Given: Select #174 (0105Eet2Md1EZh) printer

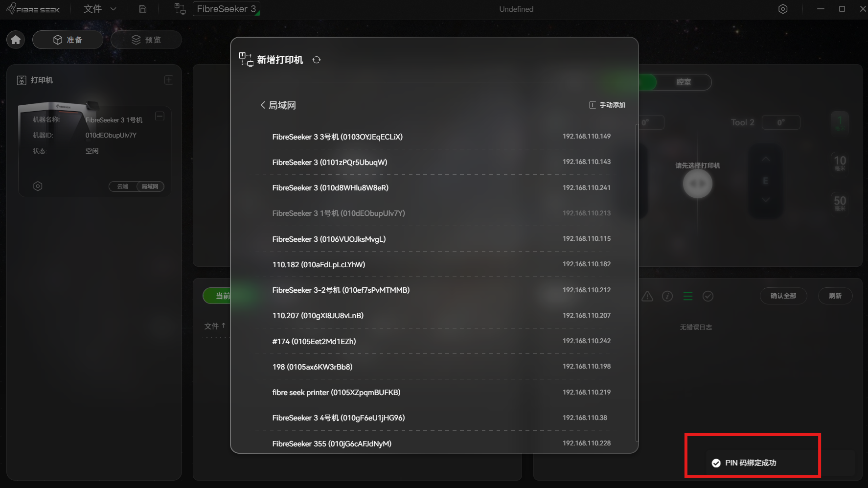Looking at the screenshot, I should pos(441,341).
